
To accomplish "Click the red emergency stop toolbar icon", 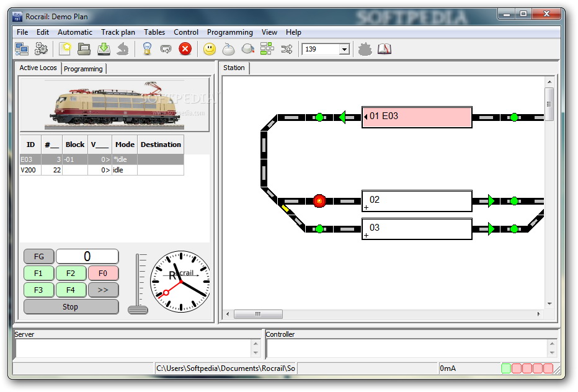I will 185,48.
